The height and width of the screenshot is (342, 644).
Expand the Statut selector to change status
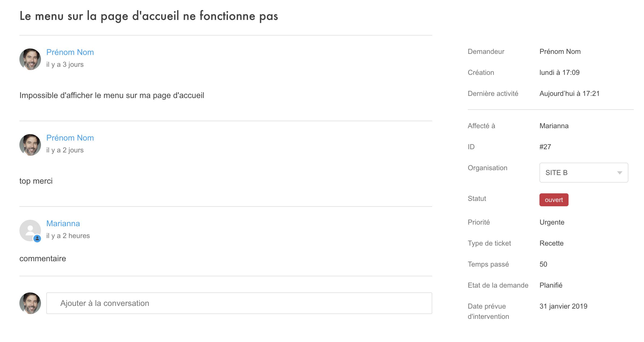pyautogui.click(x=554, y=200)
